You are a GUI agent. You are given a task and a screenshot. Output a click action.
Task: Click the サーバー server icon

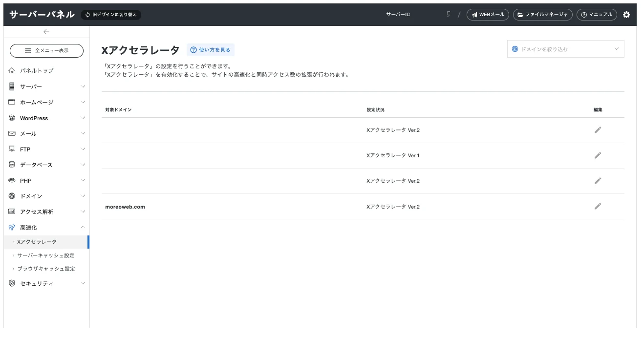click(12, 86)
